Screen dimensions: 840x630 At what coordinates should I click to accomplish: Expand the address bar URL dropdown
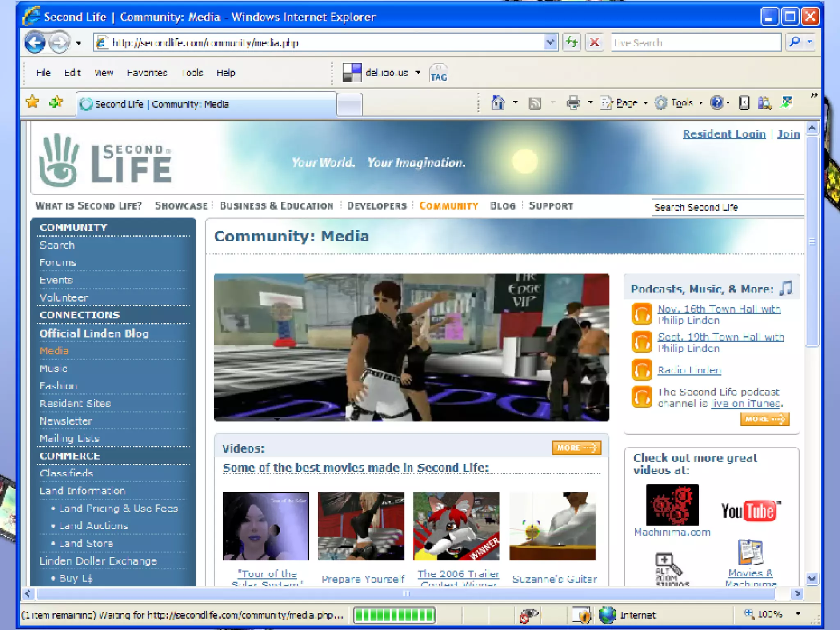point(550,42)
